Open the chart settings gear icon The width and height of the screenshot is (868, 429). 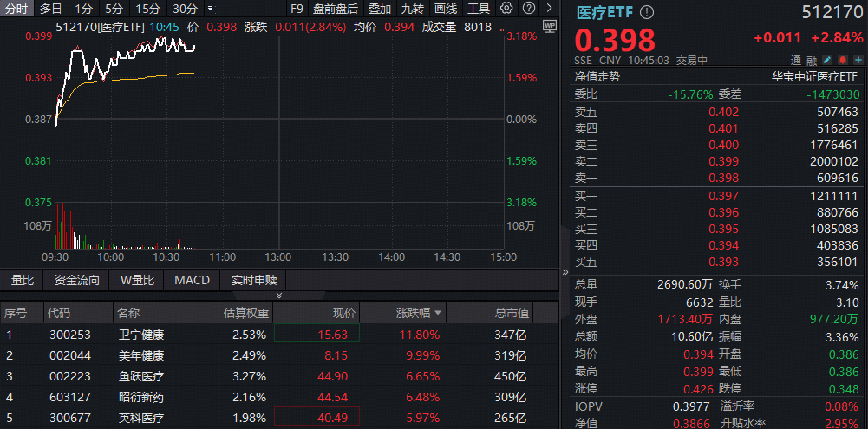507,9
